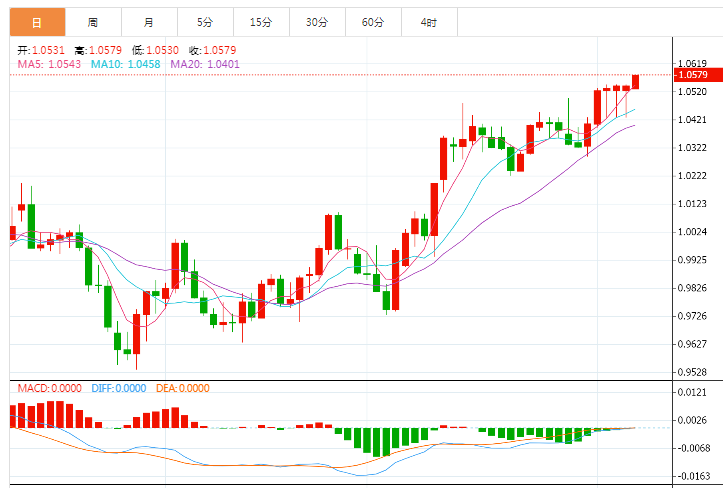Click the 1.0024 price axis label
Image resolution: width=723 pixels, height=488 pixels.
[692, 232]
